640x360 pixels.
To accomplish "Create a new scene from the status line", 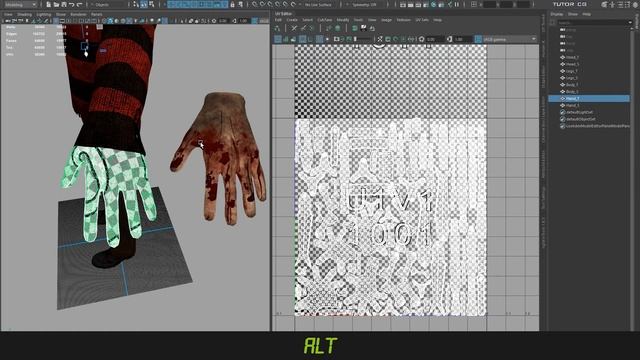I will 49,4.
